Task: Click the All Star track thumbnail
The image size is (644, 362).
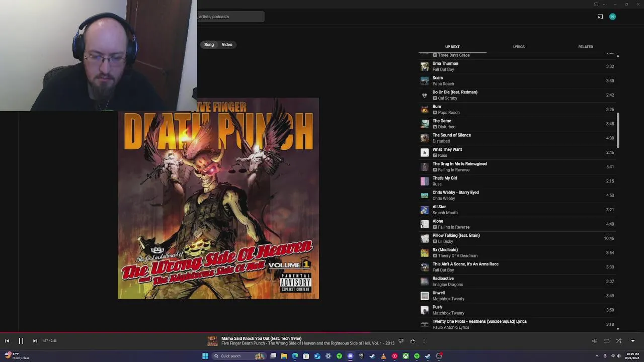Action: click(x=425, y=210)
